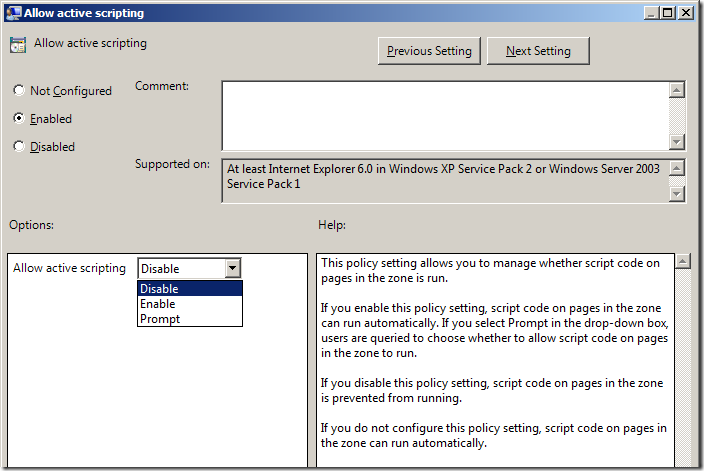Image resolution: width=704 pixels, height=471 pixels.
Task: Close the Allow active scripting window
Action: 686,13
